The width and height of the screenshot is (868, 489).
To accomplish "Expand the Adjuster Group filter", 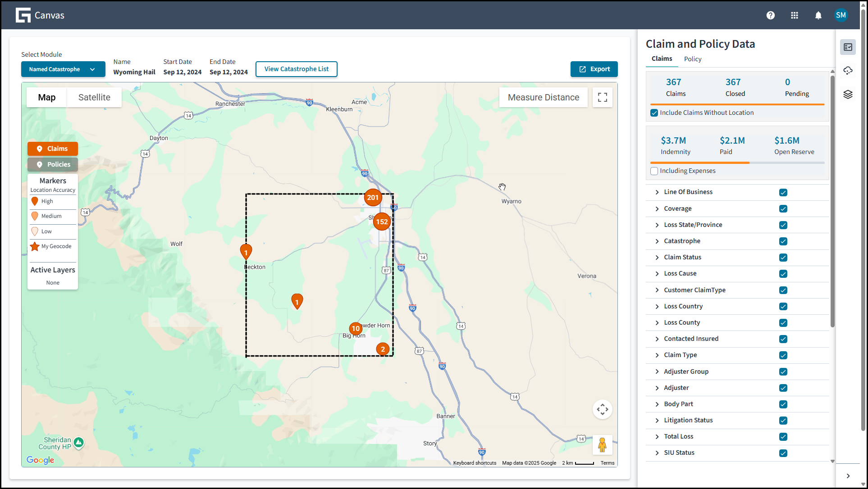I will click(x=657, y=372).
